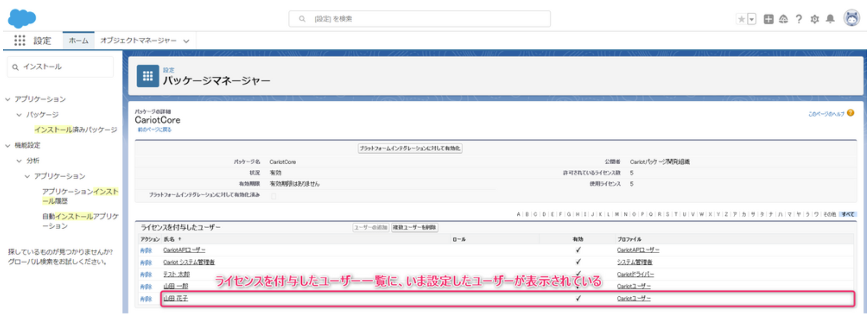Open the global actions plus icon
This screenshot has width=868, height=315.
tap(768, 19)
